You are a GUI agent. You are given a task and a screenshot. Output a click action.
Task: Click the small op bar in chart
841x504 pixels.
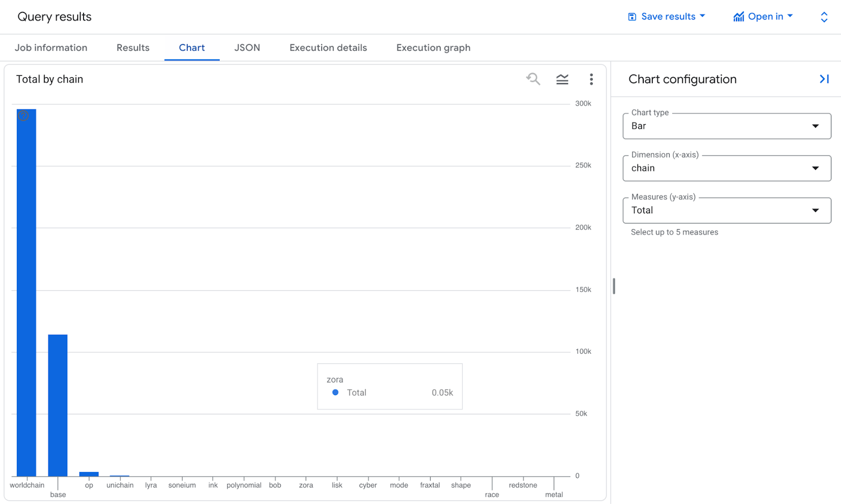pyautogui.click(x=89, y=474)
